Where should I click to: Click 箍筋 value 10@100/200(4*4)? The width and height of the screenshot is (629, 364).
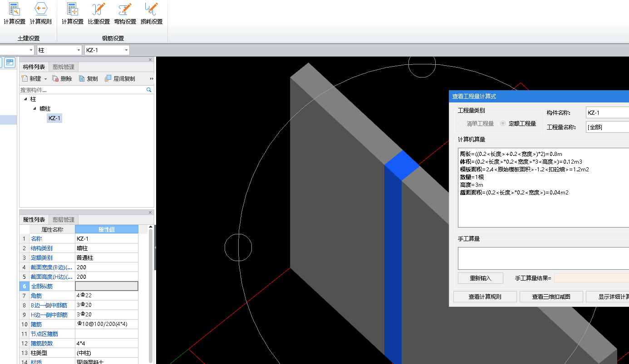[x=107, y=324]
